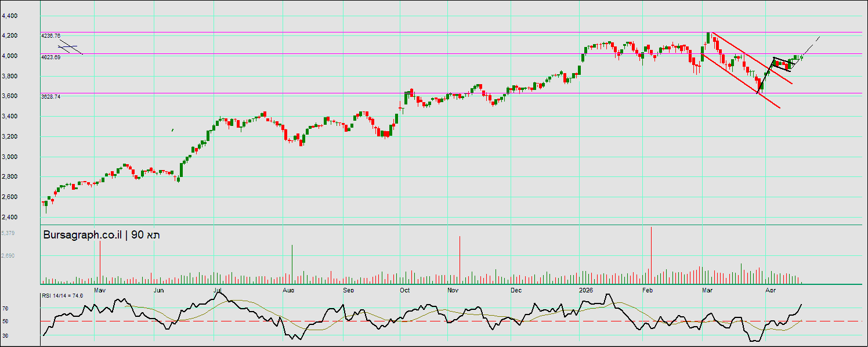The height and width of the screenshot is (347, 868).
Task: Click the RSI 30 level label
Action: point(5,335)
